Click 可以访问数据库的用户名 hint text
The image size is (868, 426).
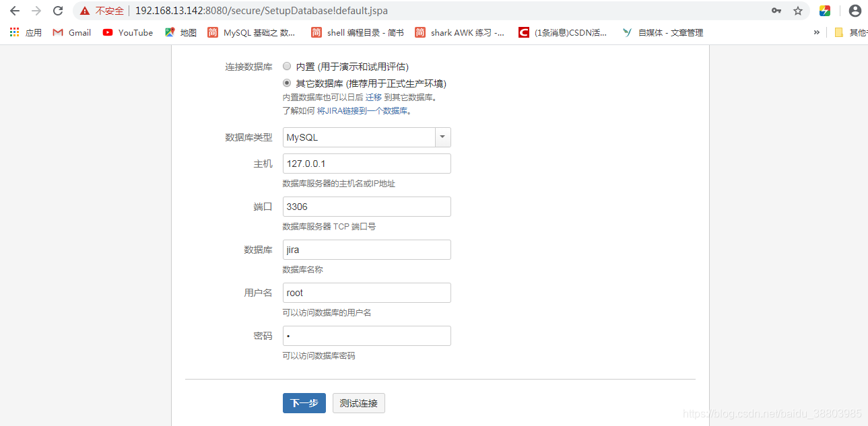click(327, 312)
